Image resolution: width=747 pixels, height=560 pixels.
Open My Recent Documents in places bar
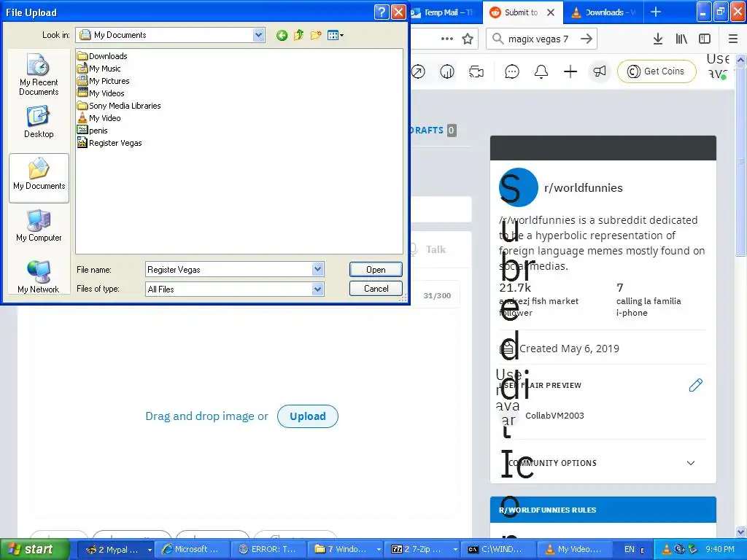[39, 75]
